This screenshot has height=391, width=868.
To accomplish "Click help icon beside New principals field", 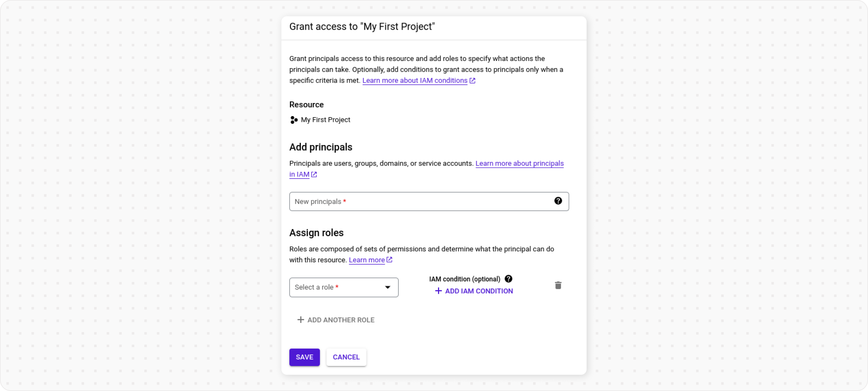I will pyautogui.click(x=558, y=201).
